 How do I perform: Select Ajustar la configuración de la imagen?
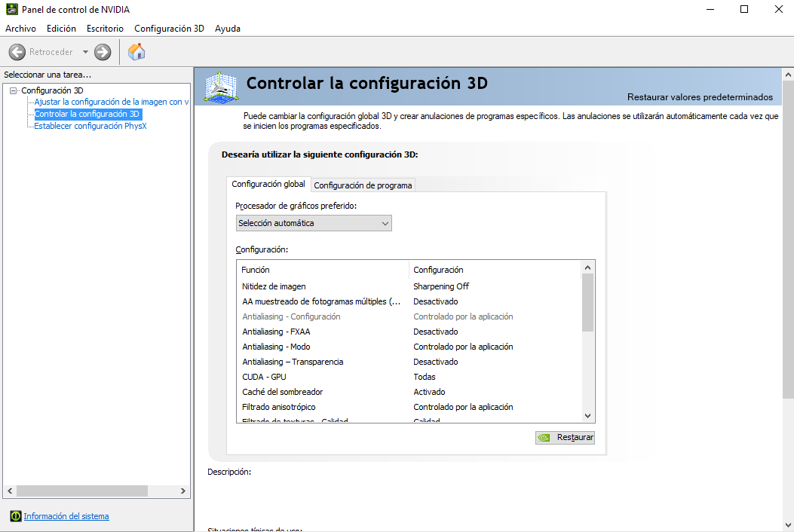111,102
